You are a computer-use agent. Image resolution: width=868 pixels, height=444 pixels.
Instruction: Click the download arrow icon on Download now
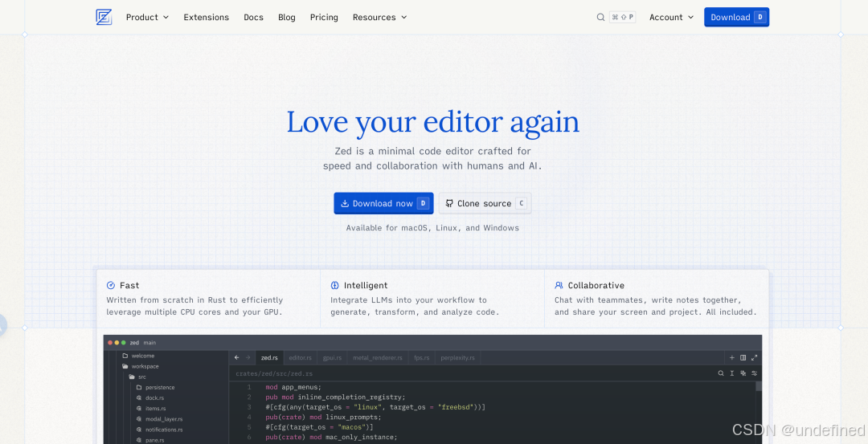(x=344, y=203)
